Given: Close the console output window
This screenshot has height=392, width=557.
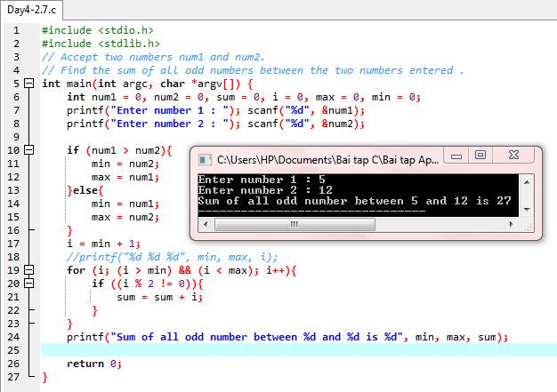Looking at the screenshot, I should click(x=513, y=155).
